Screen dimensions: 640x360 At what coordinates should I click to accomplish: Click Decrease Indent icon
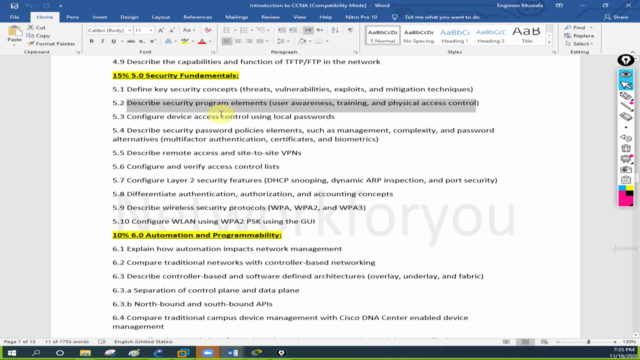pyautogui.click(x=282, y=30)
